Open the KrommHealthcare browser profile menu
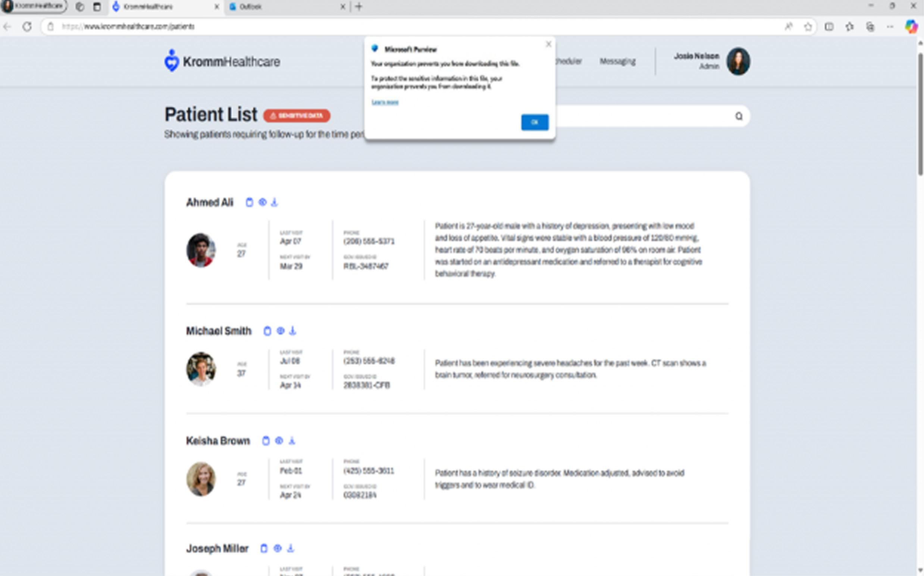 (x=34, y=6)
